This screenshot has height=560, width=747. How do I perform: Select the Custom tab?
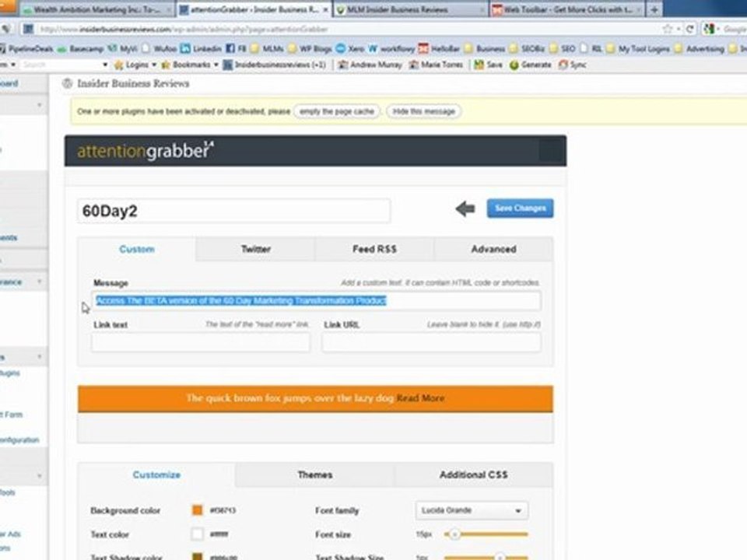pyautogui.click(x=137, y=249)
